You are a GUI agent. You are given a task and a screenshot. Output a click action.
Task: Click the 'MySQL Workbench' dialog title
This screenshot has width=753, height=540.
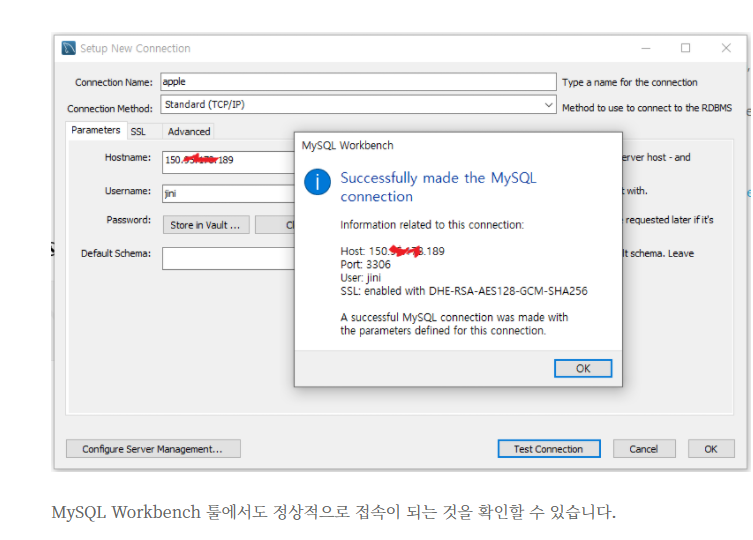[x=347, y=145]
